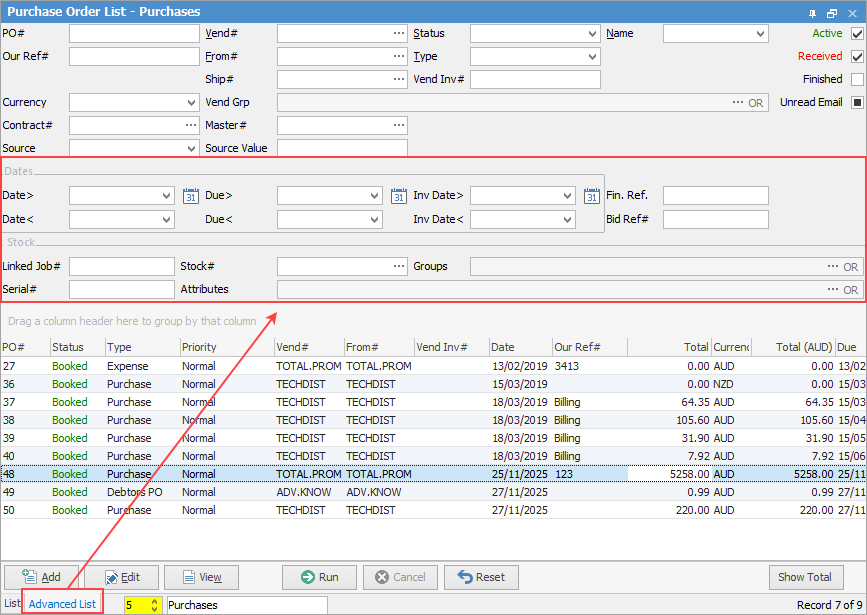This screenshot has width=867, height=615.
Task: Click the Show Total button
Action: (x=805, y=577)
